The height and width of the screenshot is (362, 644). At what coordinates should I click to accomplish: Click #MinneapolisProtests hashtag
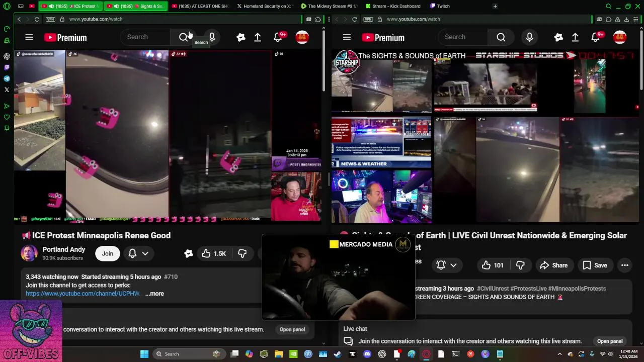pos(577,289)
